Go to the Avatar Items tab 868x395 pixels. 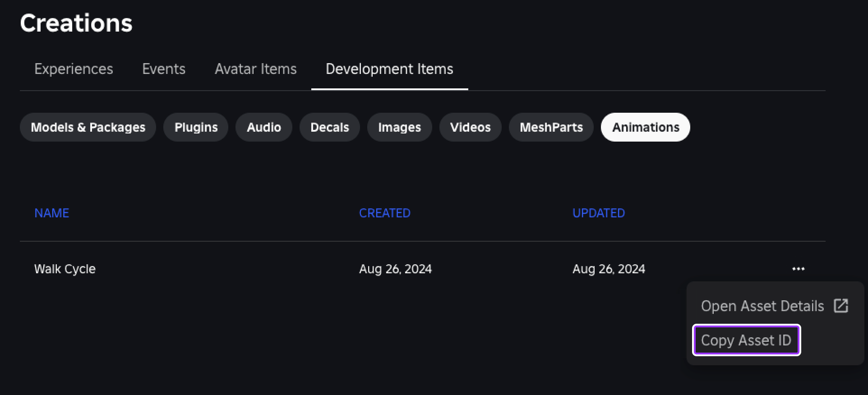[256, 69]
